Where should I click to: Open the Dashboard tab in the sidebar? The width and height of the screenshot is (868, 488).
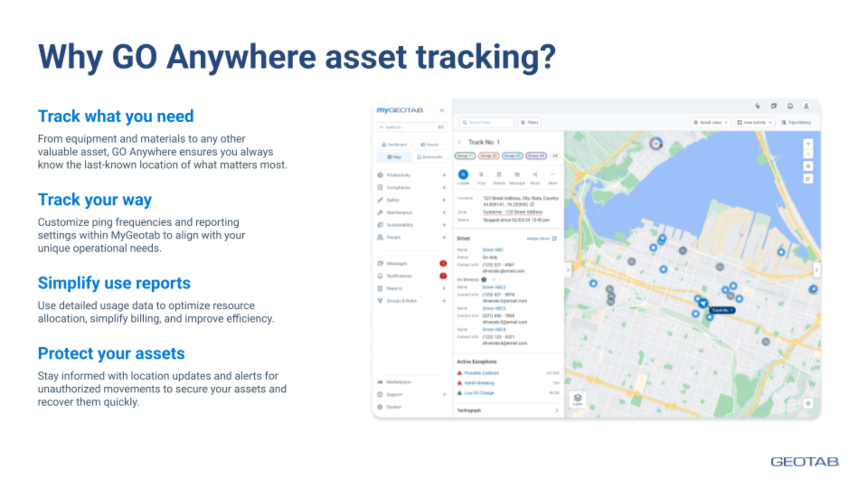394,145
